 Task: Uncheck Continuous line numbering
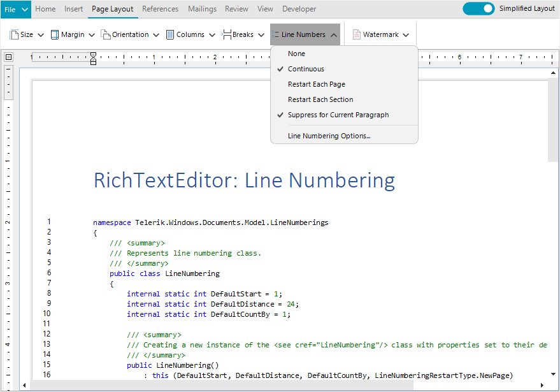(x=344, y=69)
